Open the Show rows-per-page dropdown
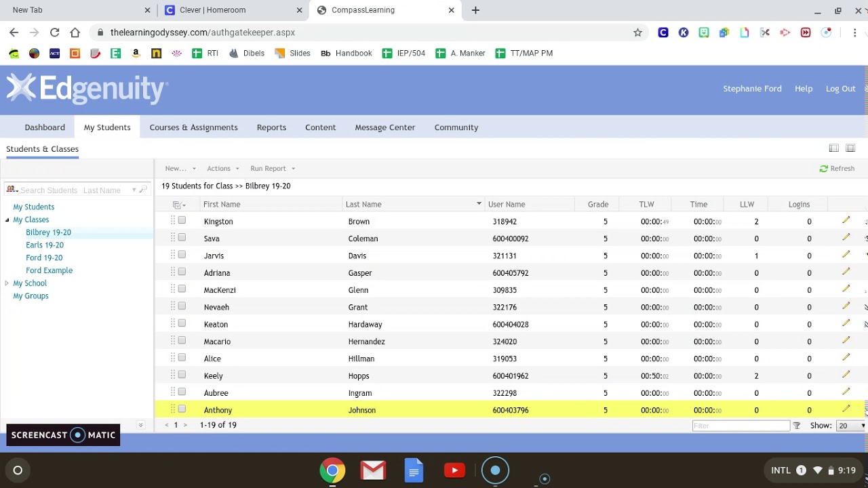Viewport: 868px width, 488px height. coord(852,426)
